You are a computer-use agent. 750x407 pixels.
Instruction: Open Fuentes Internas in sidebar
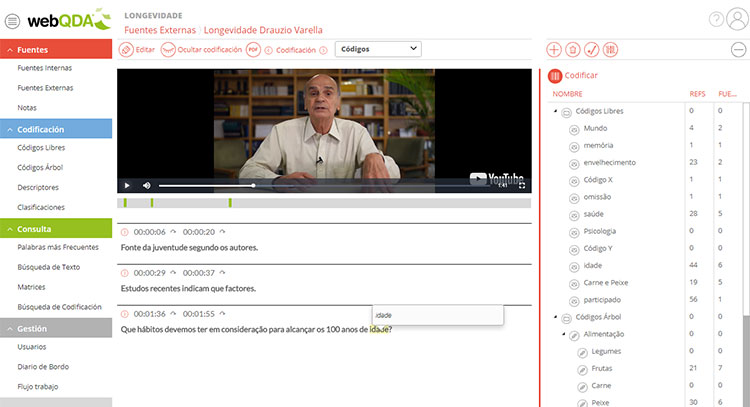44,68
